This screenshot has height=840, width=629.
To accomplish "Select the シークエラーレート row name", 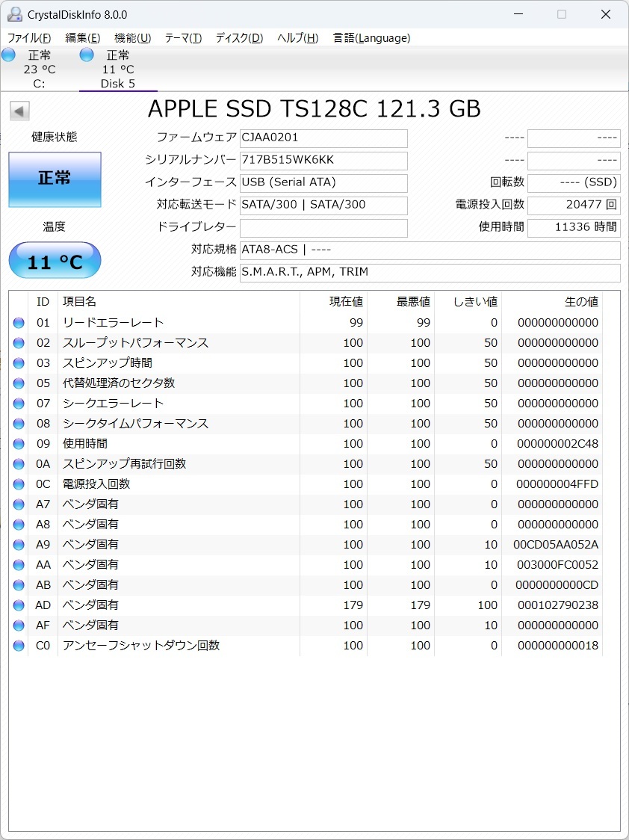I will [114, 404].
